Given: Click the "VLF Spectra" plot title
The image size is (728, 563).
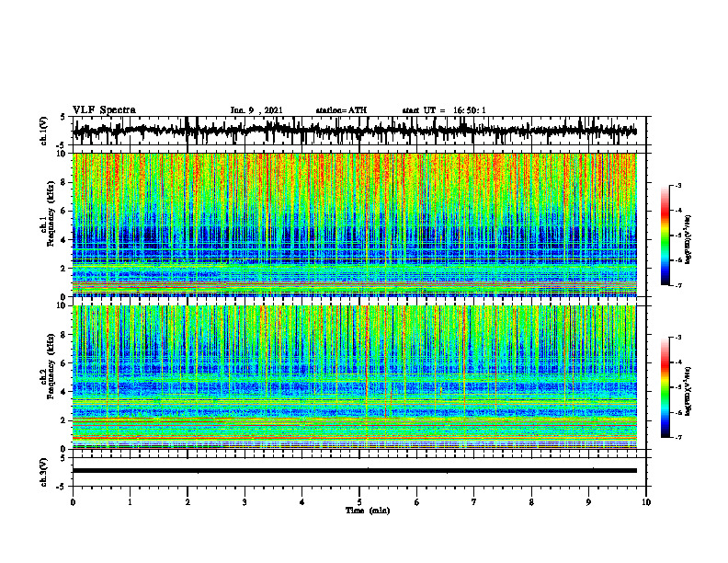Looking at the screenshot, I should coord(104,110).
